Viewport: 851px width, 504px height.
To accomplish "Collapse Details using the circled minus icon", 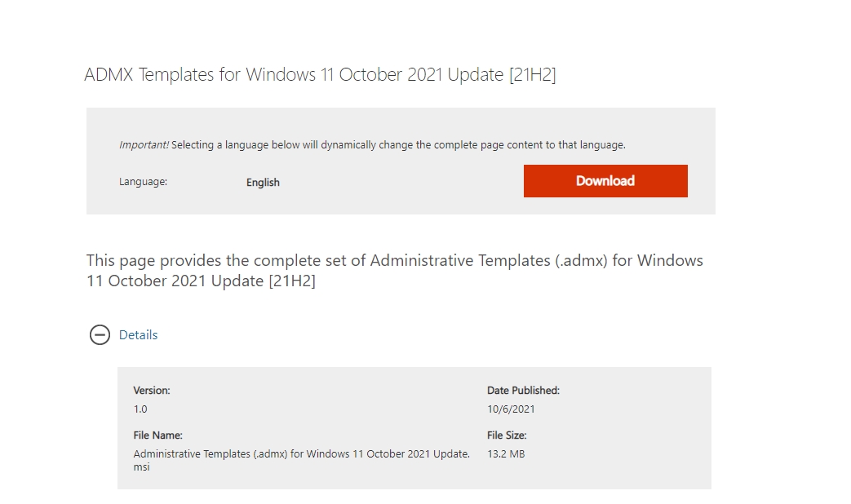I will 100,334.
